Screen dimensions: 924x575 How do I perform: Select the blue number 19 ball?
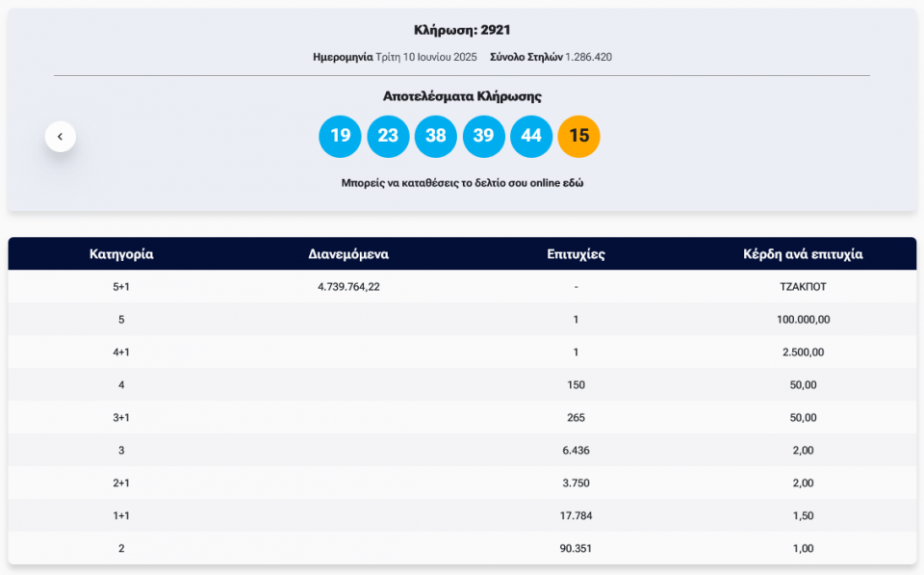click(340, 136)
